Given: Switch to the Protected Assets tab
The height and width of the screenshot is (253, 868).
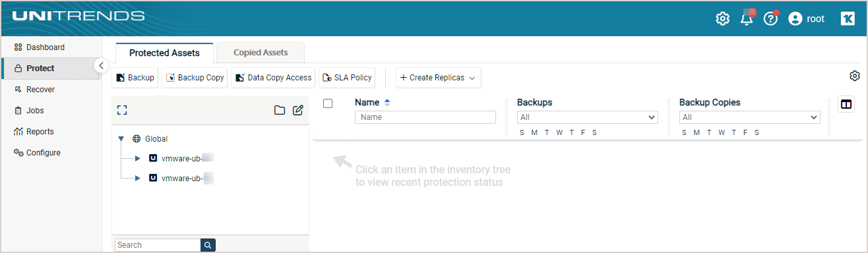Looking at the screenshot, I should tap(164, 53).
